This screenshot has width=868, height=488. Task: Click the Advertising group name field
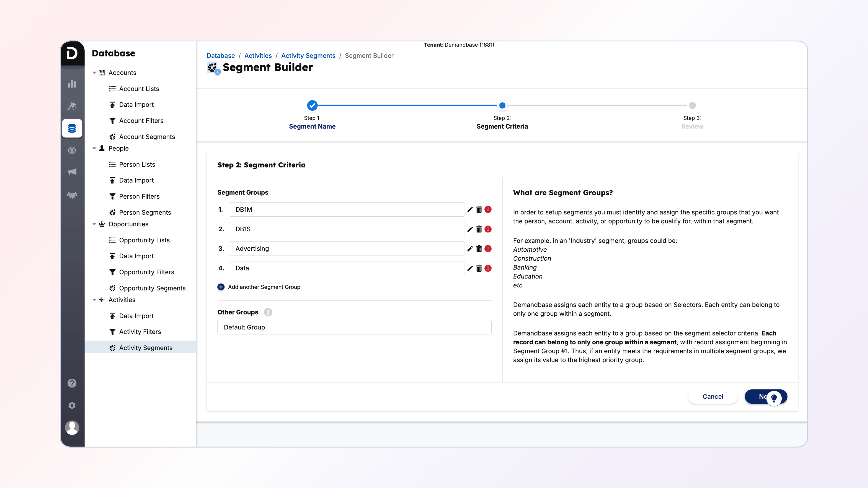point(346,249)
